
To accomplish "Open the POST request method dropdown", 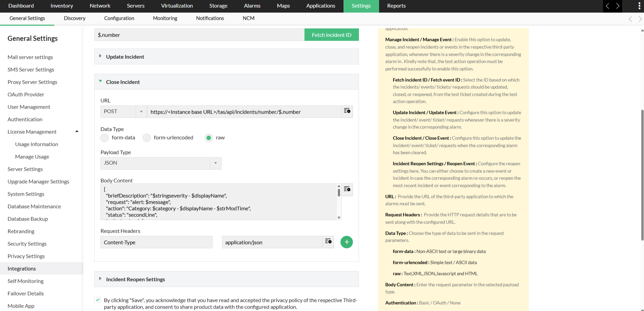I will [141, 111].
